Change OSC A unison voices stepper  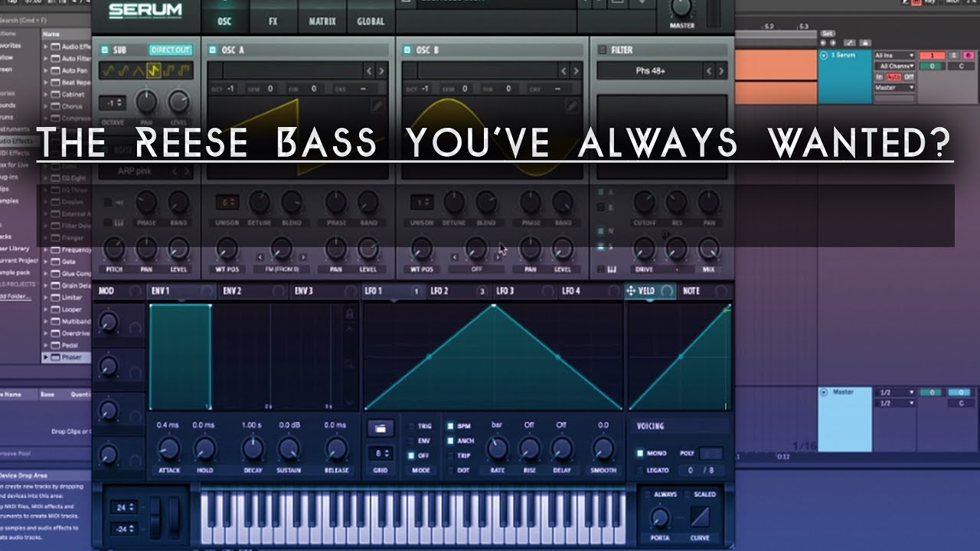[227, 203]
